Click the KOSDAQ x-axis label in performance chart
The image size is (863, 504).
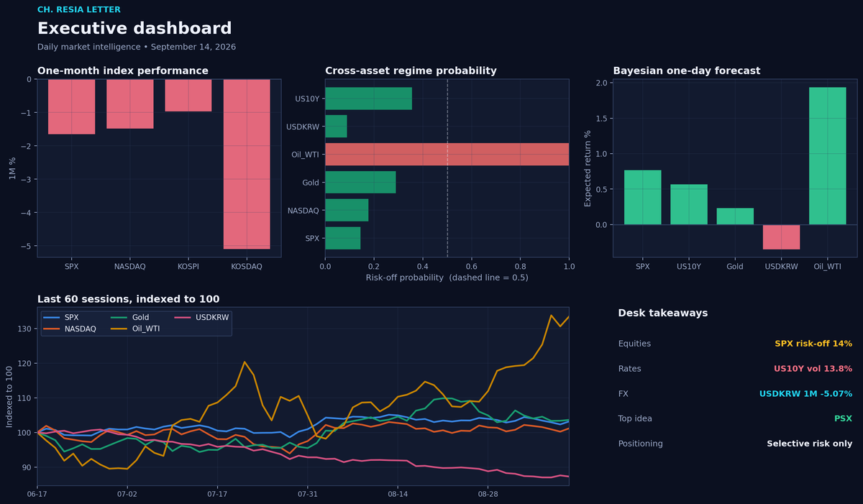[x=247, y=267]
